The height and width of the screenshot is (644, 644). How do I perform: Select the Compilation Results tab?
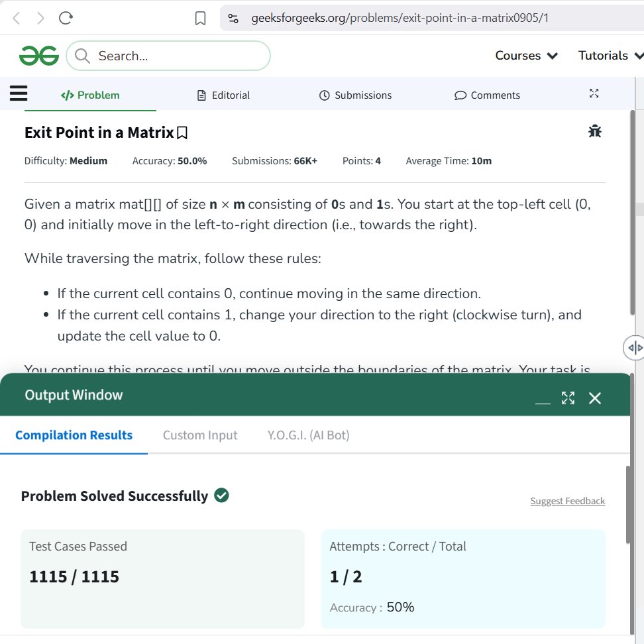coord(74,435)
